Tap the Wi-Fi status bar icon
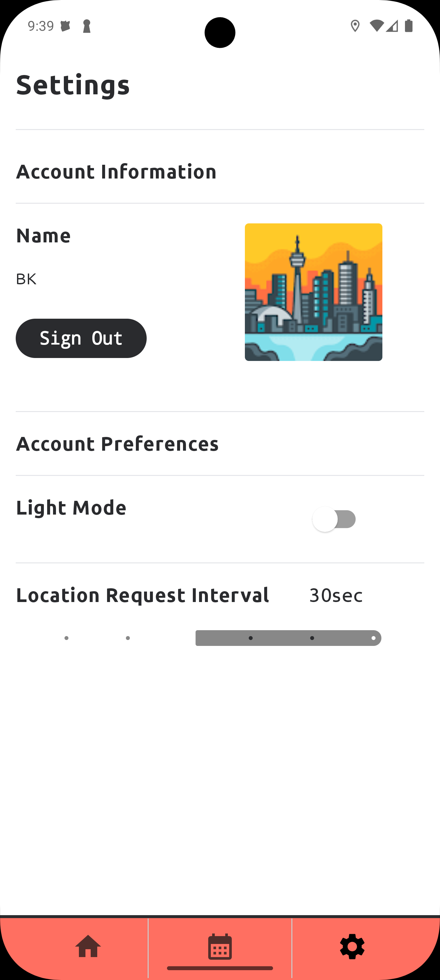The image size is (440, 980). (376, 26)
